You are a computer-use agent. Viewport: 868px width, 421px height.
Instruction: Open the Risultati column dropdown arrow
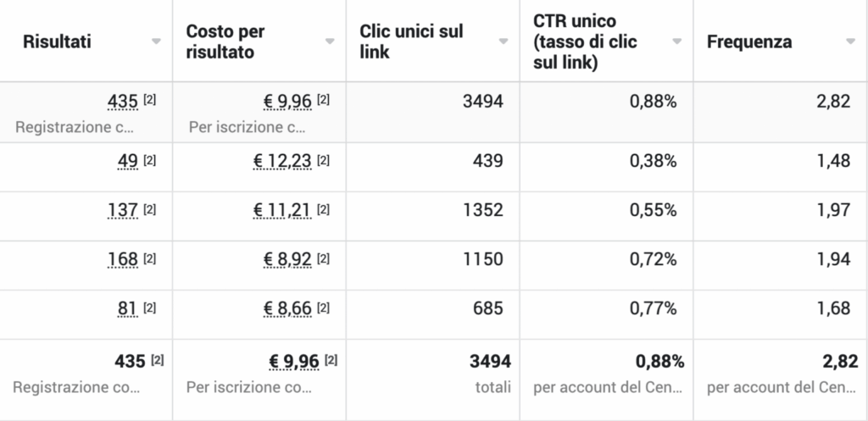point(156,42)
